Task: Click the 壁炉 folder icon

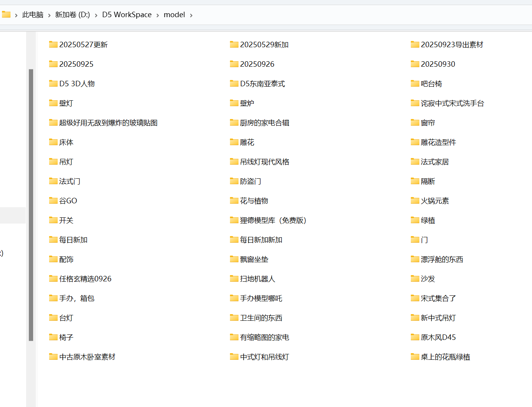Action: pos(234,103)
